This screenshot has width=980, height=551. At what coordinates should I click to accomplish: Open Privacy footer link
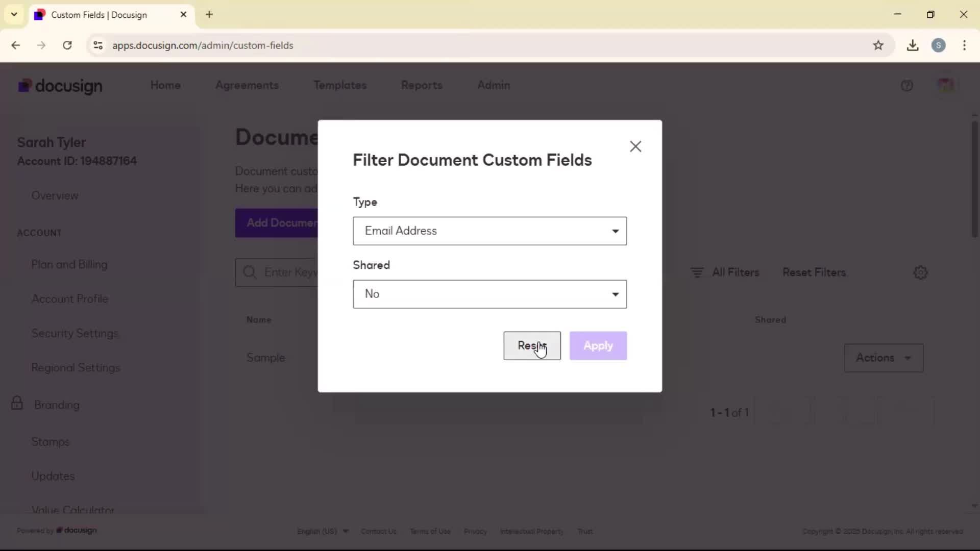475,531
